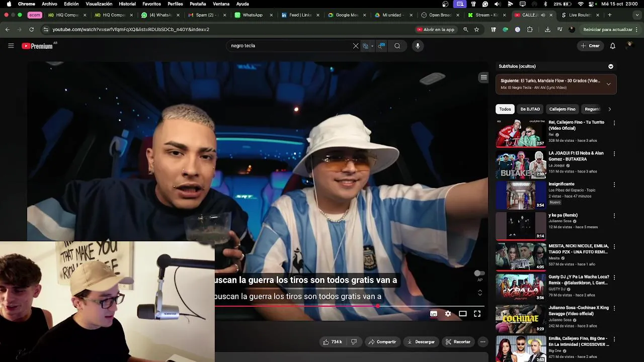Dislike the video with thumbs-down
644x362 pixels.
coord(354,342)
